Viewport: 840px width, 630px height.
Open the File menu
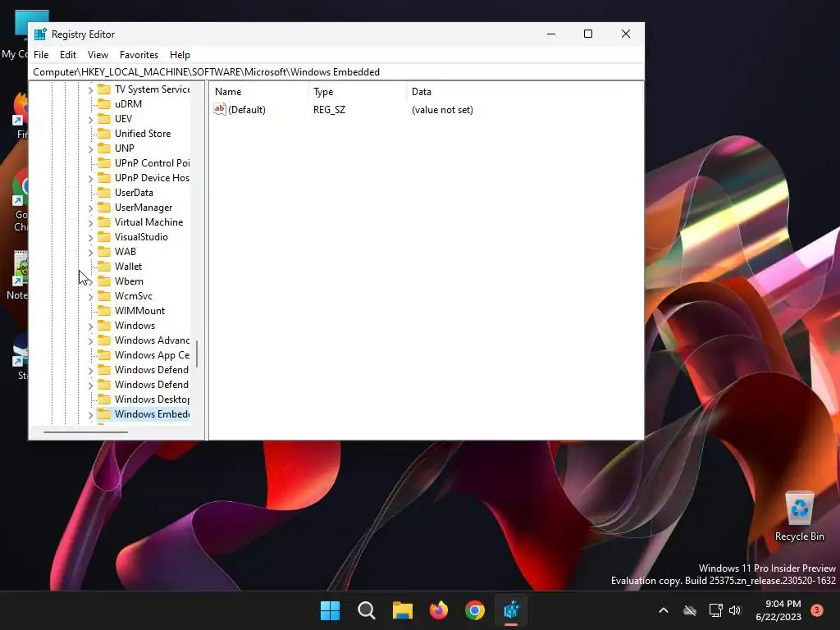tap(41, 55)
